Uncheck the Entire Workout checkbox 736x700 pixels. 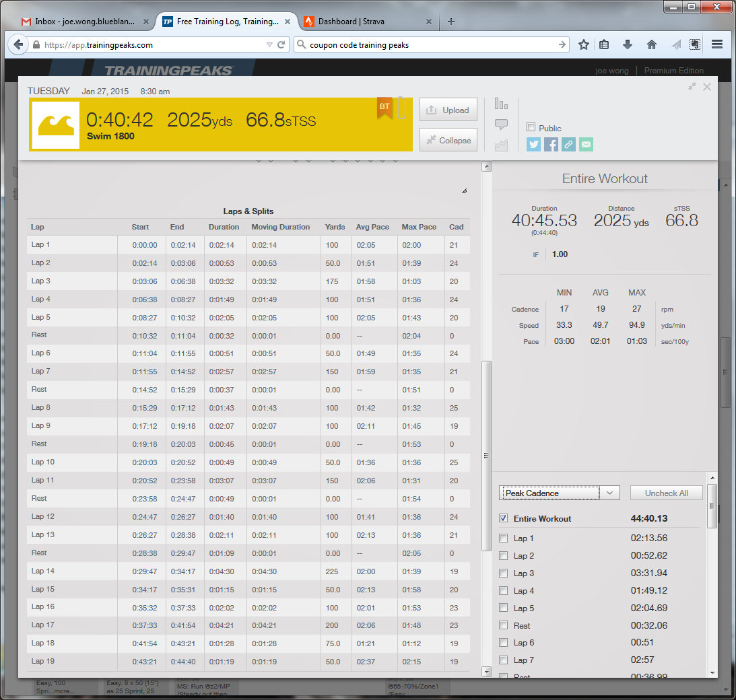click(504, 518)
